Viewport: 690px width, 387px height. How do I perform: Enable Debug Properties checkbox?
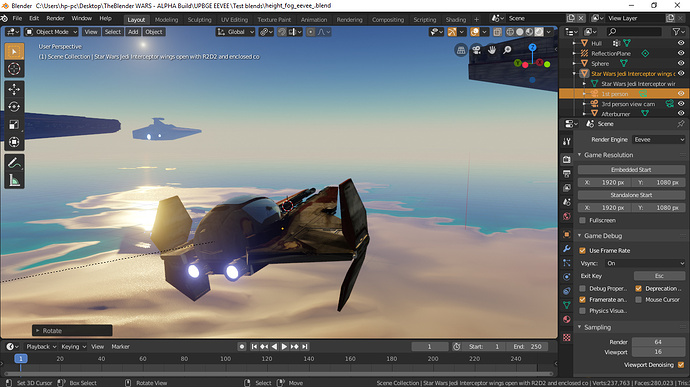[x=583, y=288]
